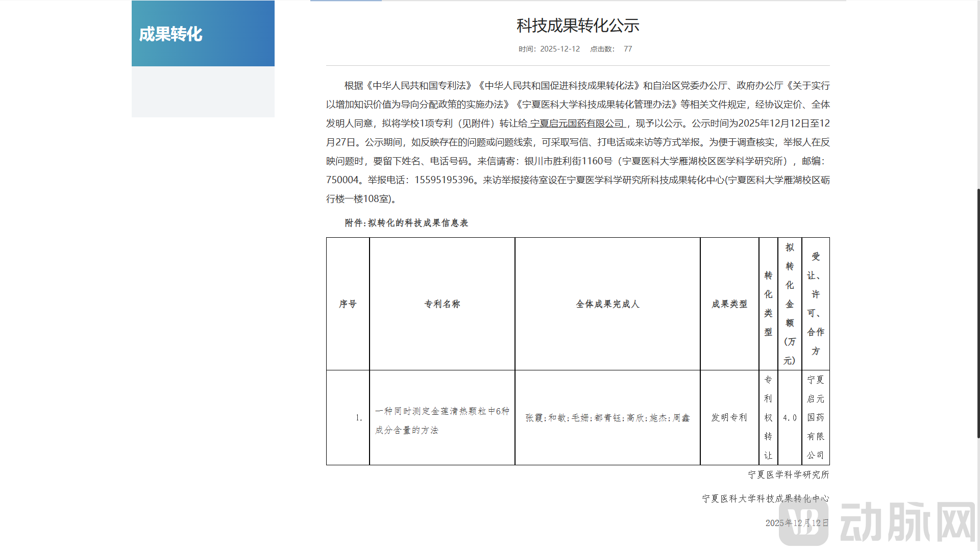Select the 成果转化 sidebar section header
This screenshot has height=551, width=980.
click(x=170, y=35)
